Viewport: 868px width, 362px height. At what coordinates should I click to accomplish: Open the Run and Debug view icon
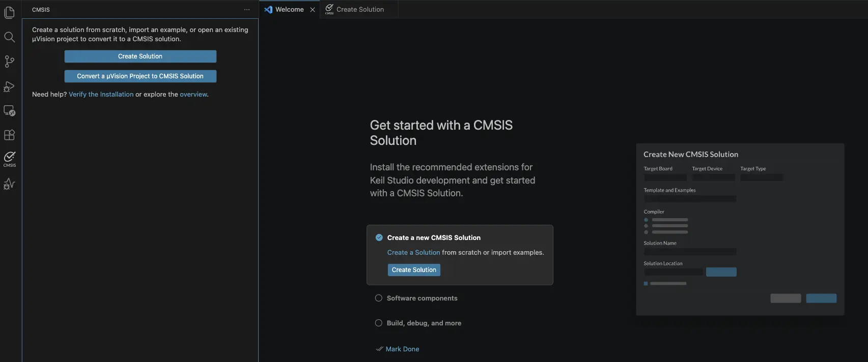(9, 86)
